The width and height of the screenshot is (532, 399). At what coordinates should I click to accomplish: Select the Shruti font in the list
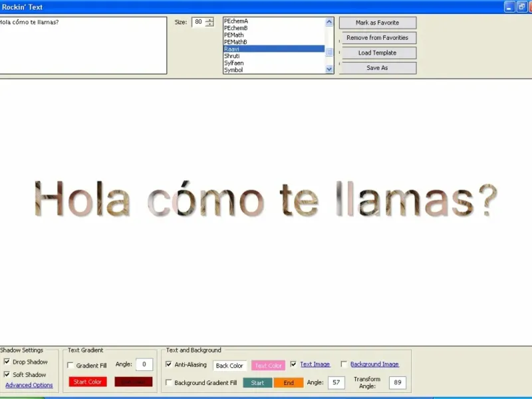[x=274, y=56]
